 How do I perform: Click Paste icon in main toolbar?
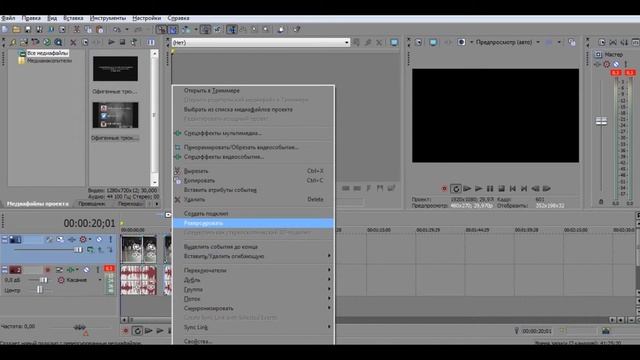click(99, 29)
